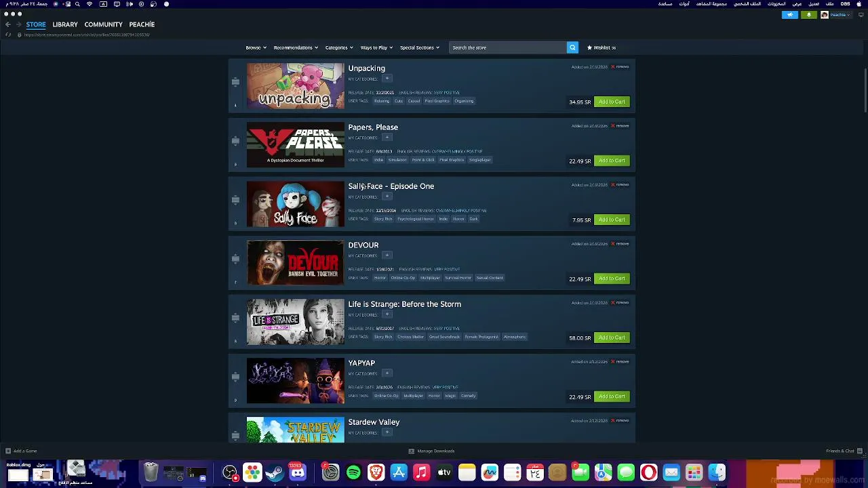
Task: Remove Papers, Please from the wishlist
Action: click(620, 126)
